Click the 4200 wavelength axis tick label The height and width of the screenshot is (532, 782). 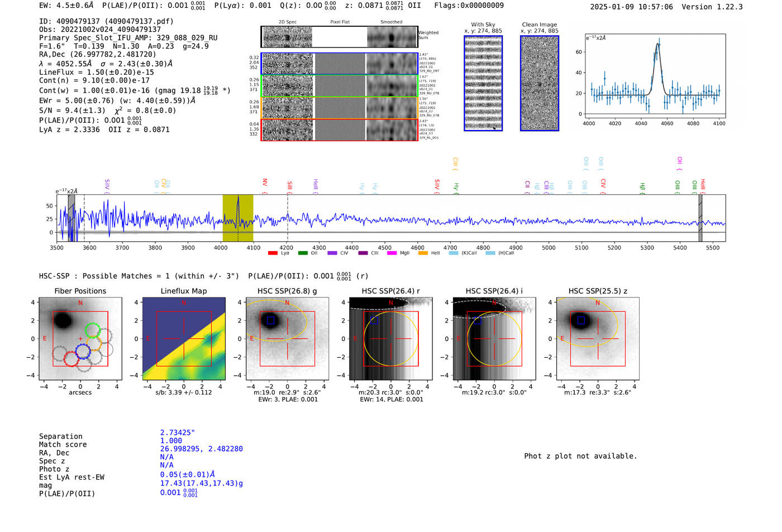click(x=287, y=247)
